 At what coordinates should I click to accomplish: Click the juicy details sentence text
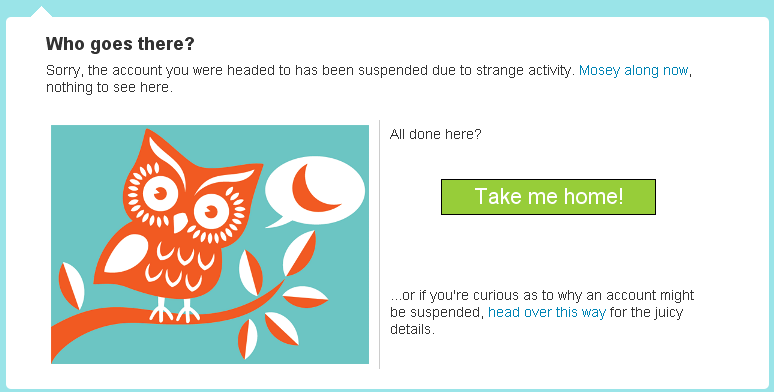(542, 313)
